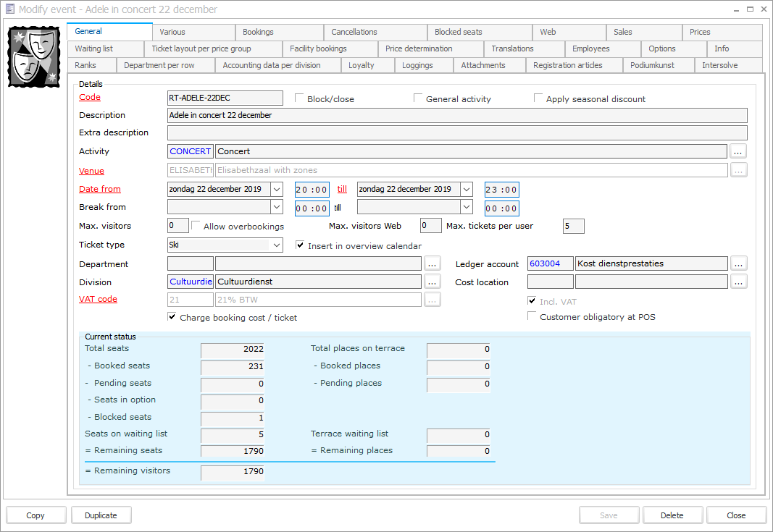This screenshot has width=773, height=532.
Task: Uncheck Insert in overview calendar
Action: pyautogui.click(x=301, y=245)
